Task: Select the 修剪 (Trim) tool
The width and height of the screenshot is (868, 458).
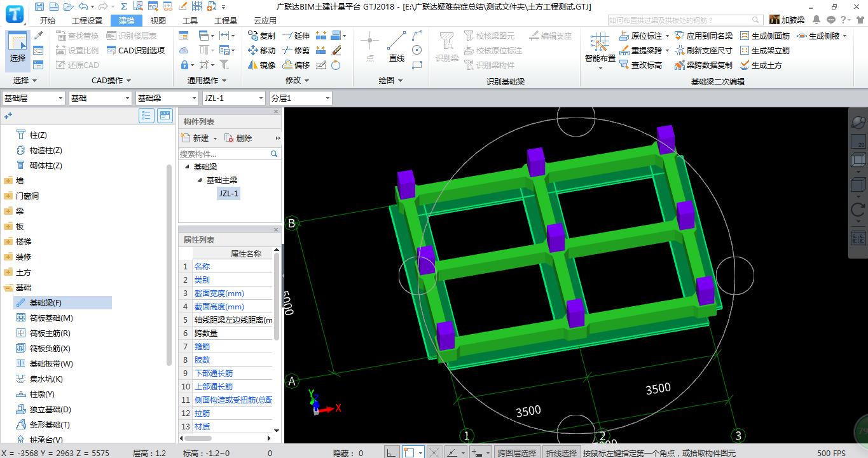Action: (296, 50)
